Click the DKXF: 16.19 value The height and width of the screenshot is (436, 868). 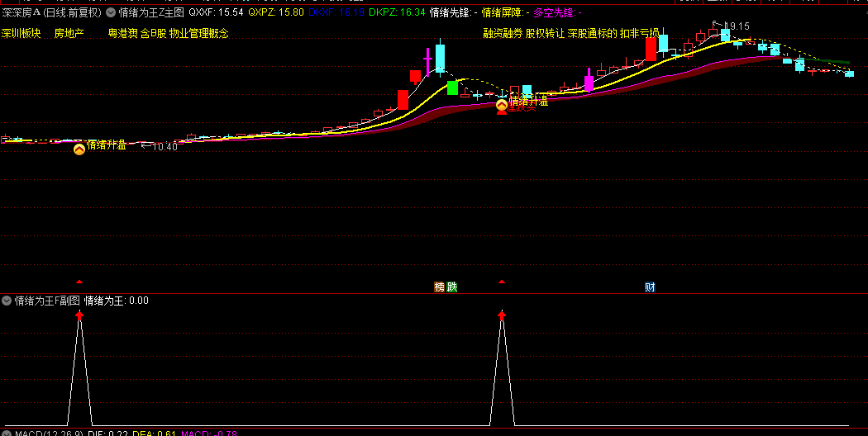click(x=336, y=12)
